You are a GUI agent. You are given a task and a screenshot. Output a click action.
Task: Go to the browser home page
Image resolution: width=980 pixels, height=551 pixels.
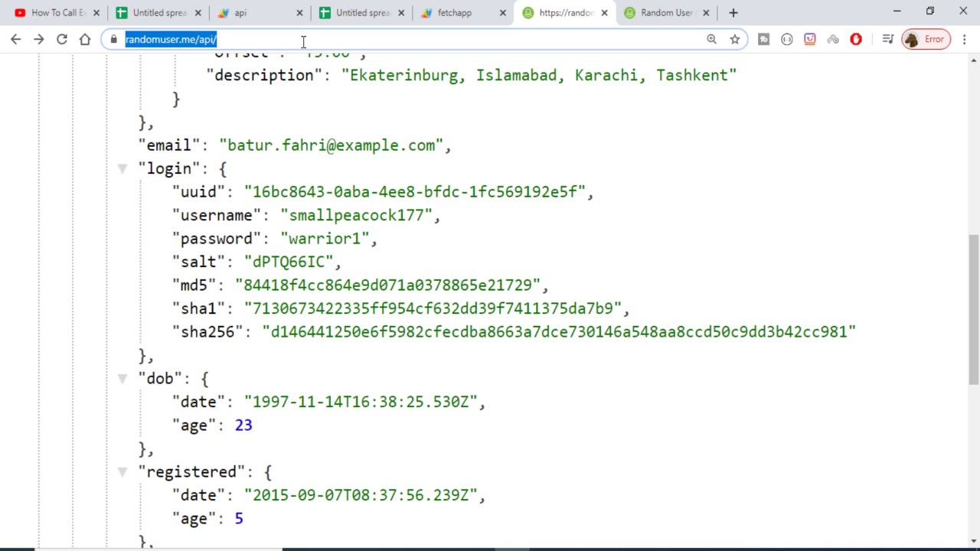coord(85,39)
